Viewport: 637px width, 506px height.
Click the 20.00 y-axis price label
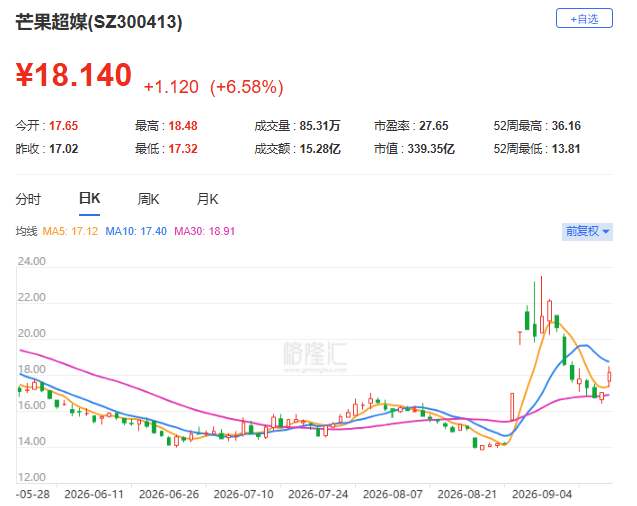click(32, 333)
